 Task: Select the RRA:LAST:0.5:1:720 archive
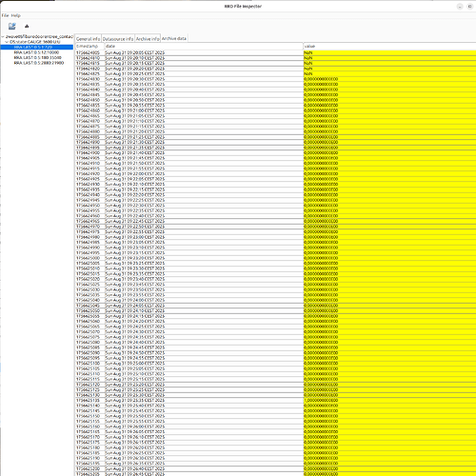(x=33, y=47)
